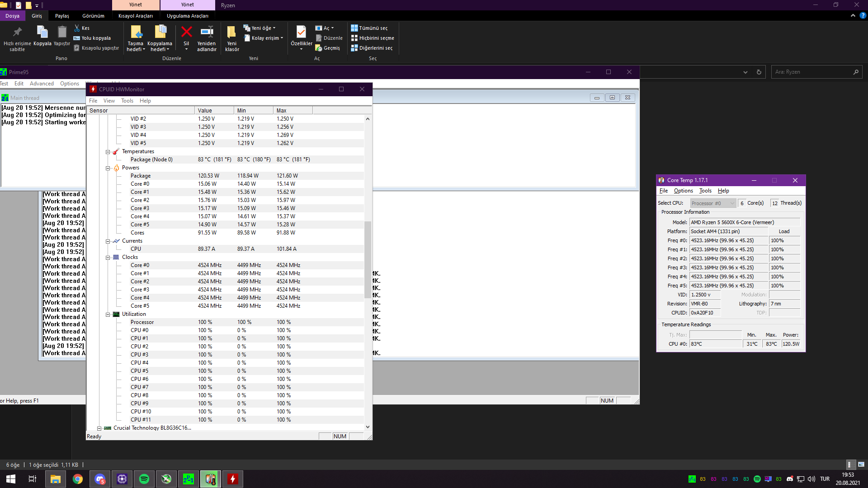Click the Sensor column header in HWMonitor
868x488 pixels.
click(x=141, y=111)
